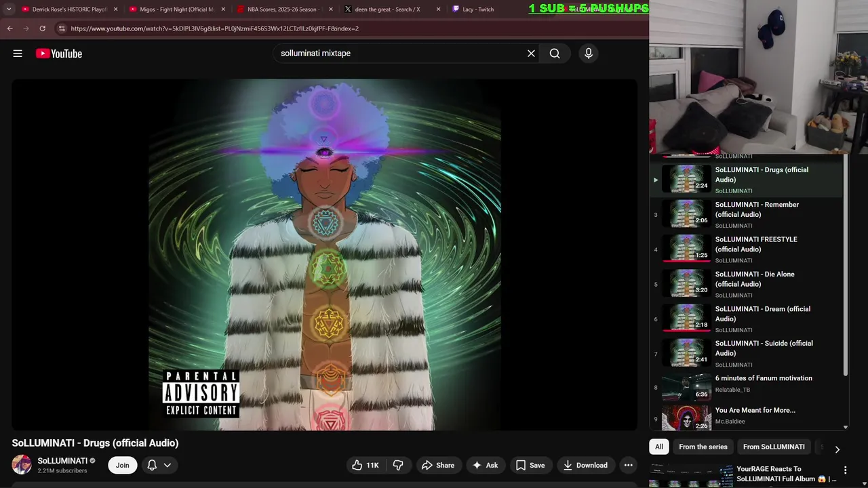This screenshot has width=868, height=488.
Task: Play 6 minutes of Fanum motivation
Action: point(745,388)
